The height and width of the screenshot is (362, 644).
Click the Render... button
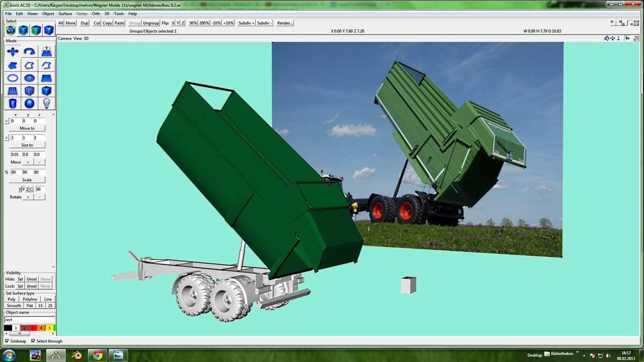[285, 23]
